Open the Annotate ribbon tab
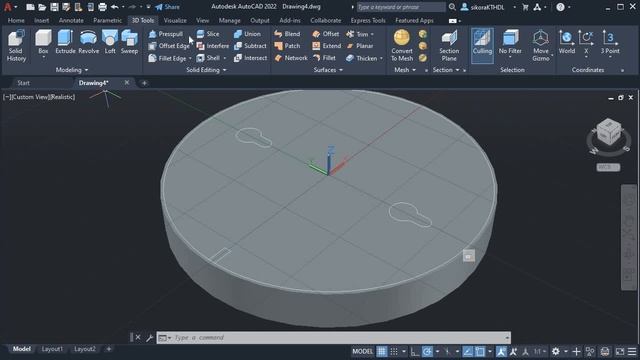 tap(71, 20)
